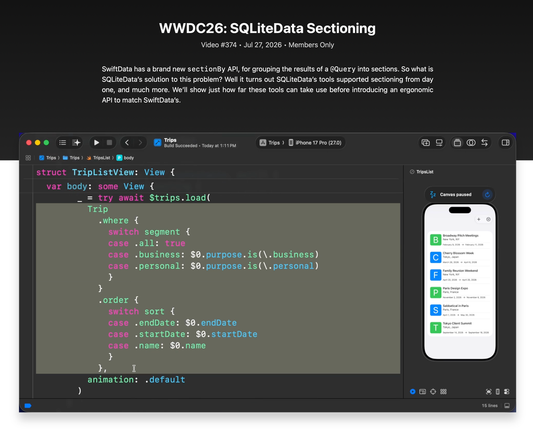This screenshot has width=533, height=432.
Task: Open the canvas grid variants icon
Action: click(443, 392)
